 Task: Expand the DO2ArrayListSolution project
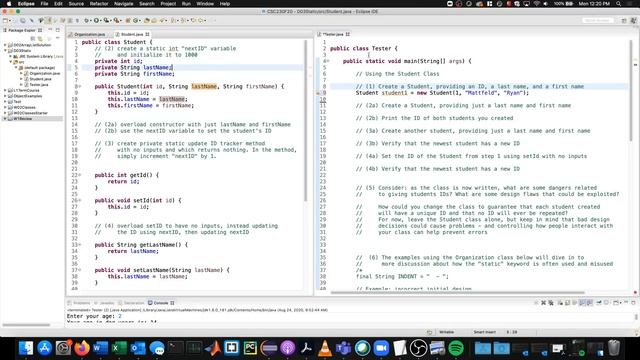[x=5, y=45]
